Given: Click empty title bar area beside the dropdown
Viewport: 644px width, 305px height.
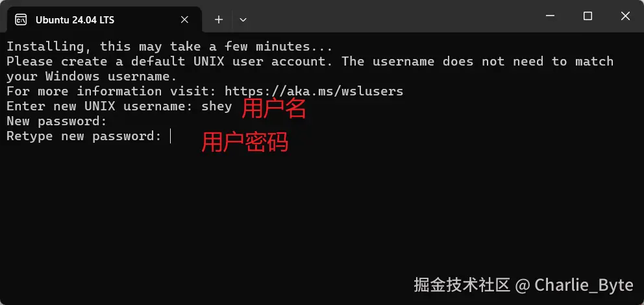Looking at the screenshot, I should click(x=390, y=16).
